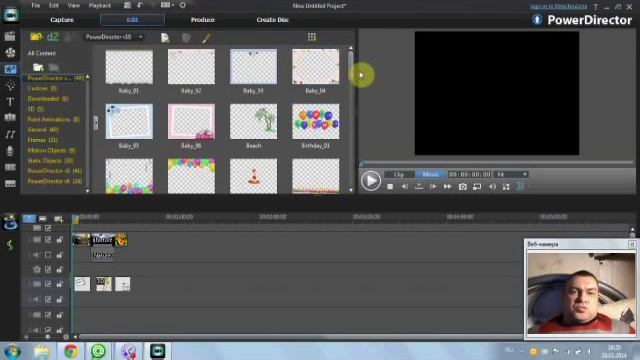
Task: Click the save project icon in top bar
Action: (127, 5)
